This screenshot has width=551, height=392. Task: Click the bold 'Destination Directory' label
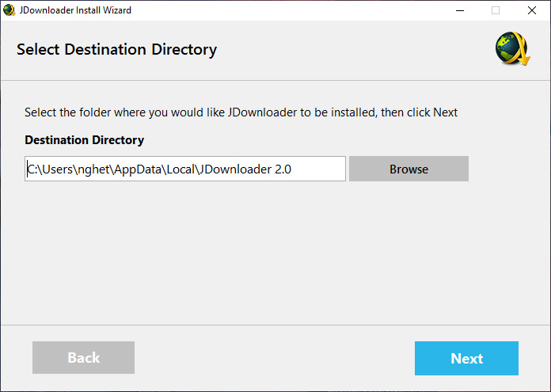[84, 140]
